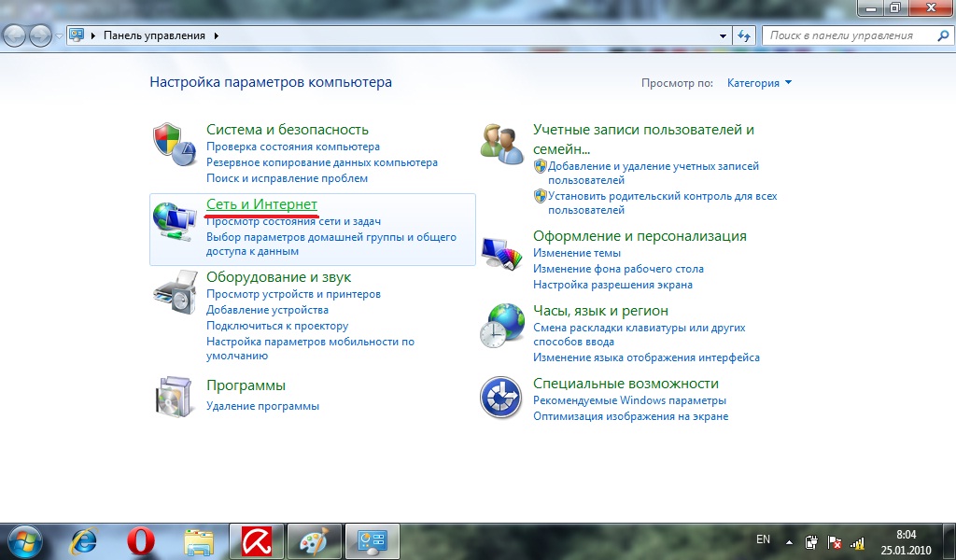Open the System and Security shield icon
The width and height of the screenshot is (956, 560).
tap(175, 145)
